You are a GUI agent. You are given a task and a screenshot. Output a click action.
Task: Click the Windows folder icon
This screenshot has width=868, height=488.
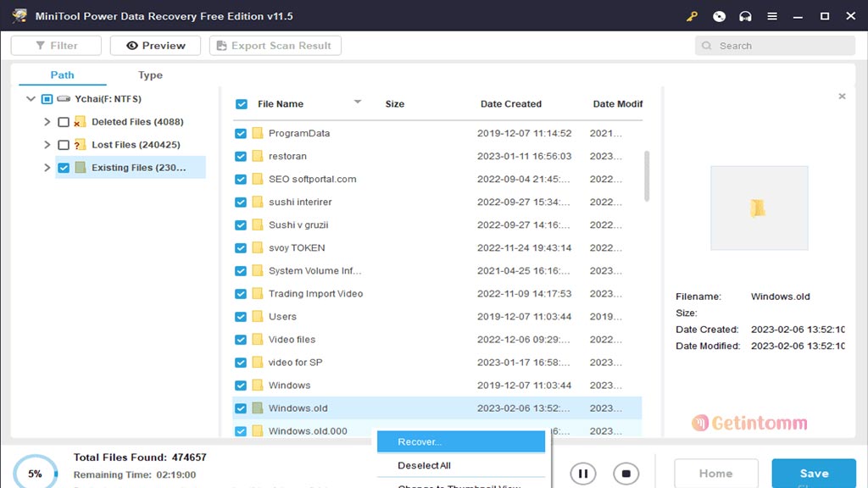pos(258,385)
